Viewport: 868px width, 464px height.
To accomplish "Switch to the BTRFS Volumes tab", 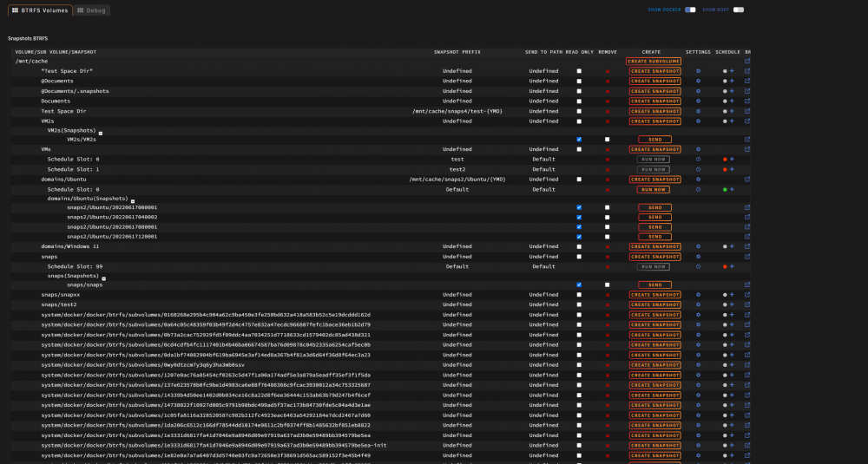I will [x=40, y=10].
